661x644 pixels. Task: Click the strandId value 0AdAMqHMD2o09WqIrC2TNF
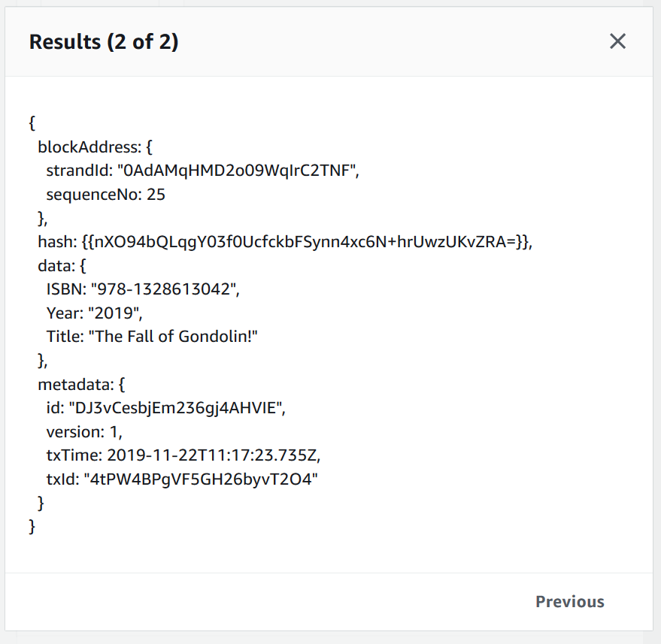[239, 171]
